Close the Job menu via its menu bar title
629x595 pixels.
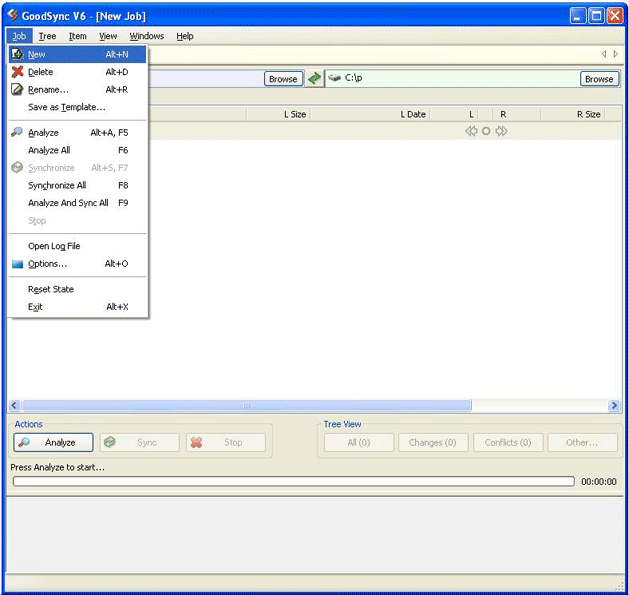click(19, 36)
